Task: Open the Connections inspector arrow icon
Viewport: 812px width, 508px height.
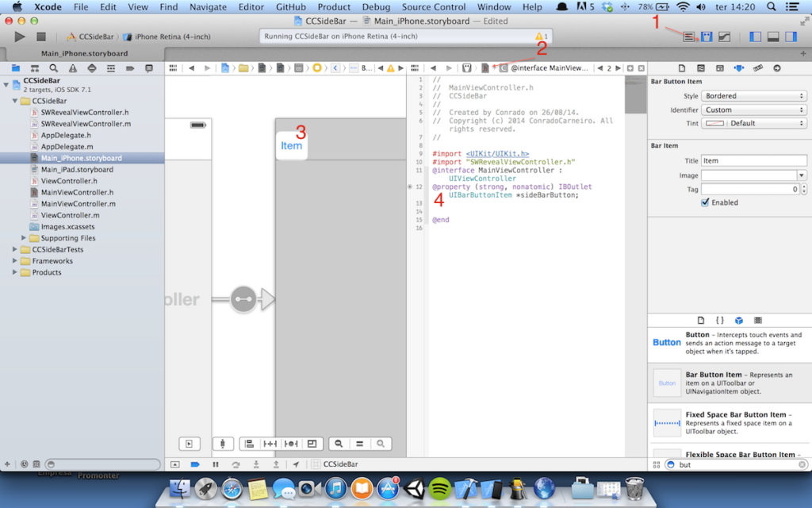Action: point(776,68)
